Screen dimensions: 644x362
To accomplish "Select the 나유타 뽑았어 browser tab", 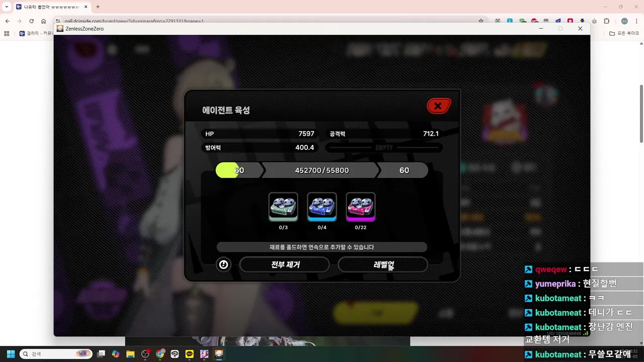I will pos(52,7).
